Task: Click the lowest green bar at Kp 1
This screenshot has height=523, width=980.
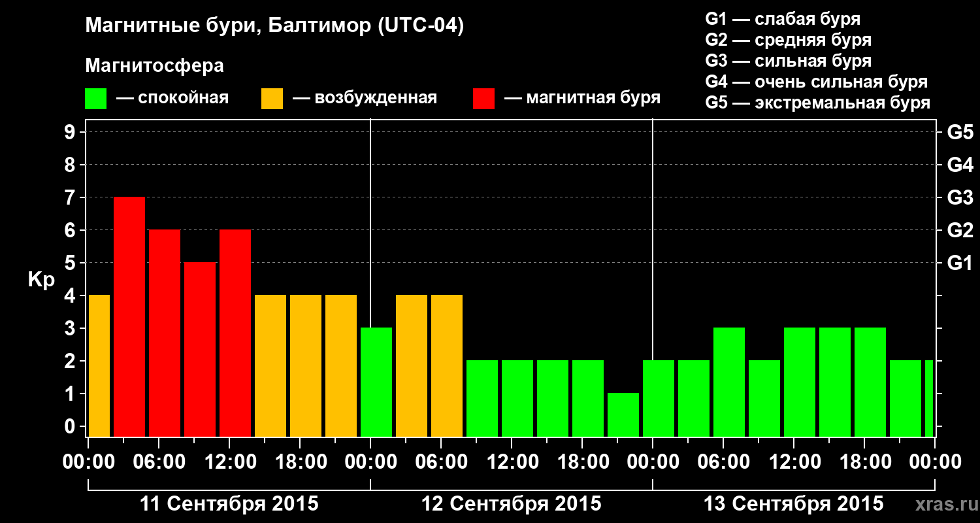Action: tap(623, 414)
